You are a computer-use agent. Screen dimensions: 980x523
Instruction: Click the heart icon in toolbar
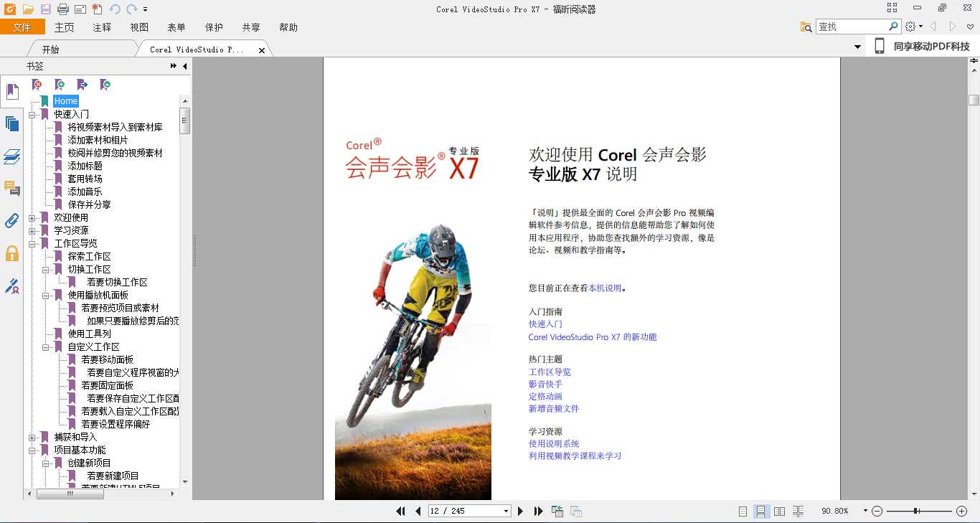[970, 27]
